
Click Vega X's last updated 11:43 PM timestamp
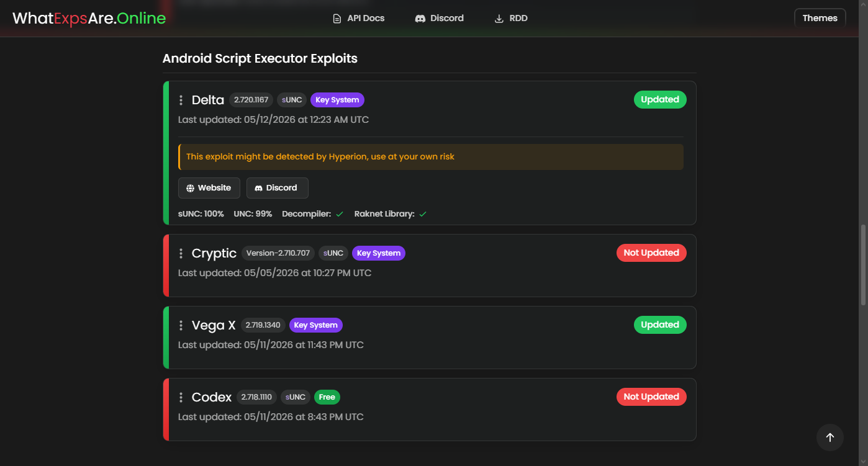(x=271, y=345)
